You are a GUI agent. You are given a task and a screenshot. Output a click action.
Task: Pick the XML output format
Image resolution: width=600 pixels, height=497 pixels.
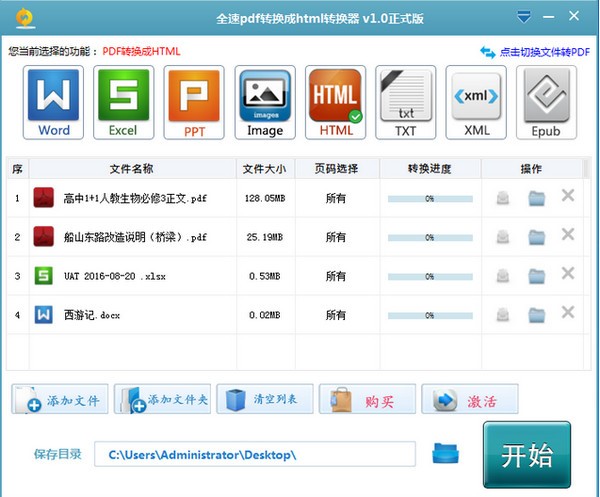coord(476,102)
